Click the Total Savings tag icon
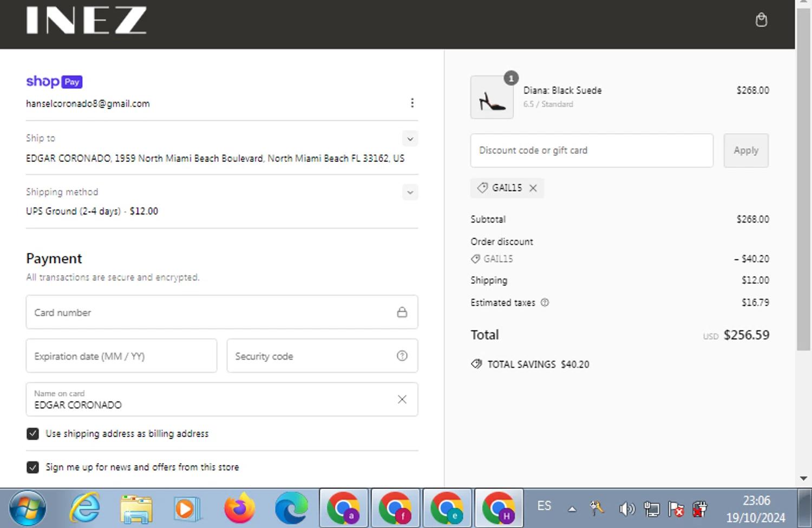Image resolution: width=812 pixels, height=528 pixels. click(476, 364)
